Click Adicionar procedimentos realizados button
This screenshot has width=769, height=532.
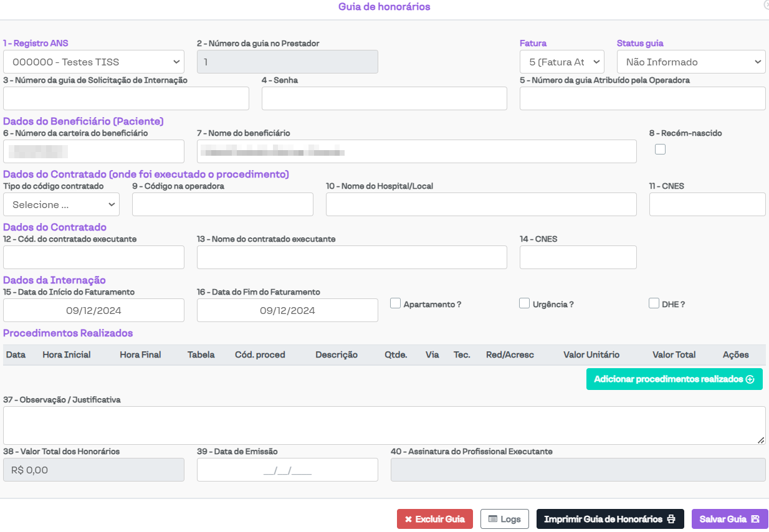point(674,379)
